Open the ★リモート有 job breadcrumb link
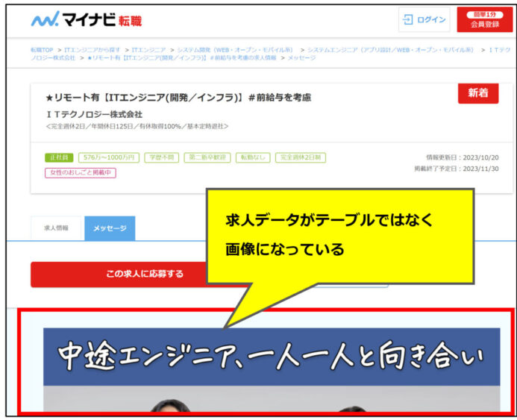The height and width of the screenshot is (420, 517). (x=182, y=57)
